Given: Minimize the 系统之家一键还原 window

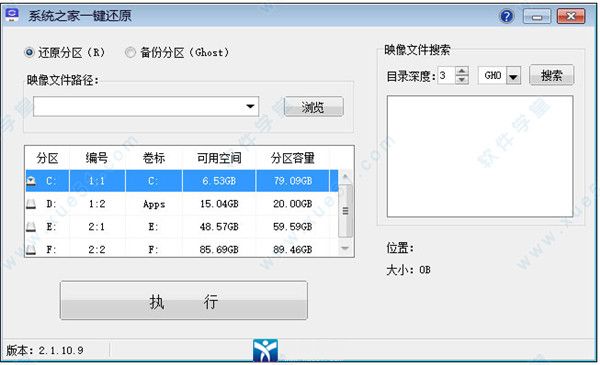Looking at the screenshot, I should pyautogui.click(x=536, y=16).
